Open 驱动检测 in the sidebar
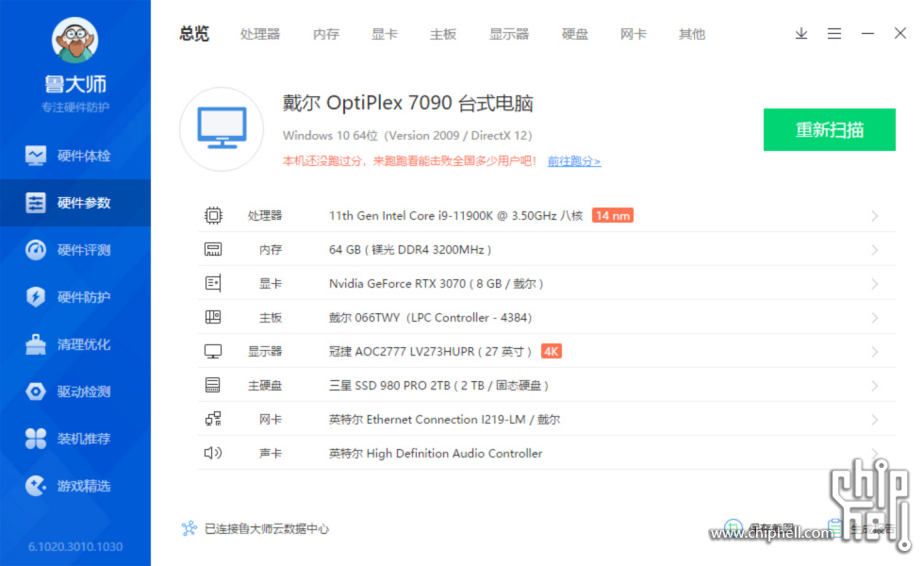The width and height of the screenshot is (924, 566). click(x=75, y=391)
